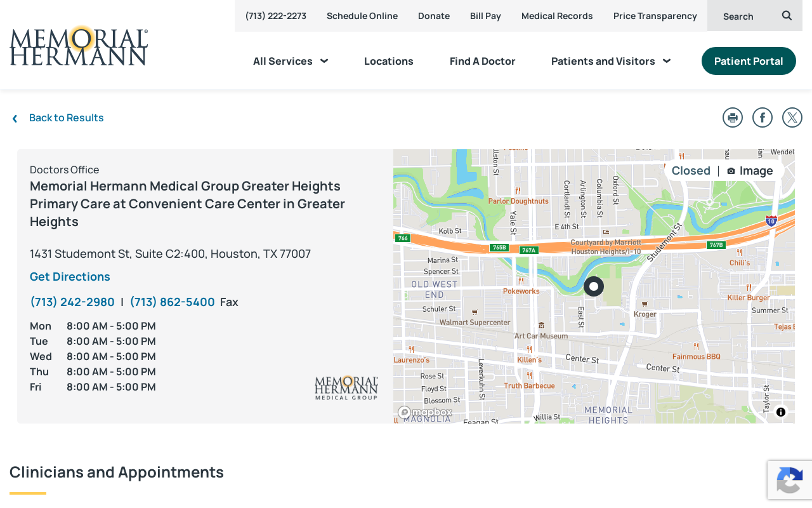Open the Locations page
Viewport: 812px width, 508px height.
pos(389,61)
